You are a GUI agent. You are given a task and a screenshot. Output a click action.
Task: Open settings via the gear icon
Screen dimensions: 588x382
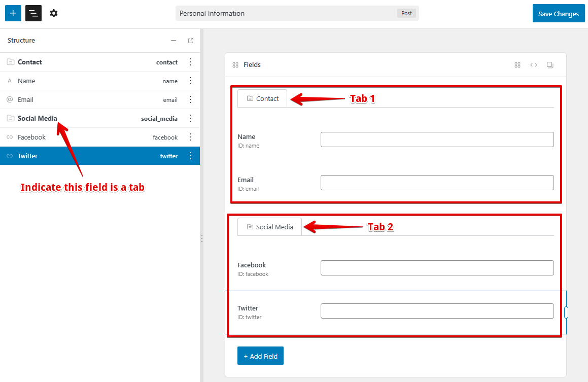click(x=54, y=13)
